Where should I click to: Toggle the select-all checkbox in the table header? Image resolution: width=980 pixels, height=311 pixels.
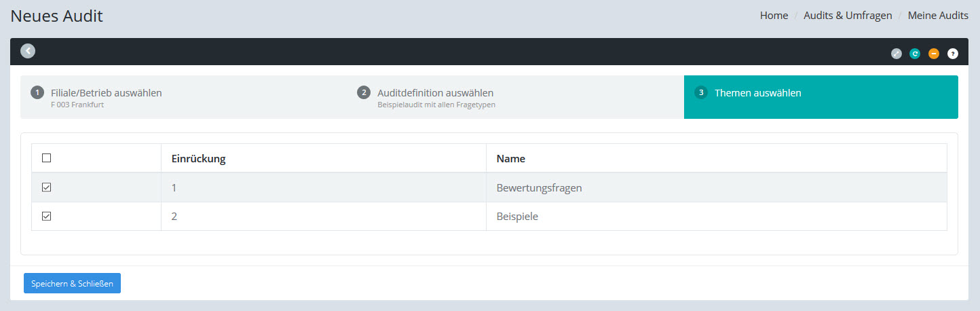tap(47, 158)
